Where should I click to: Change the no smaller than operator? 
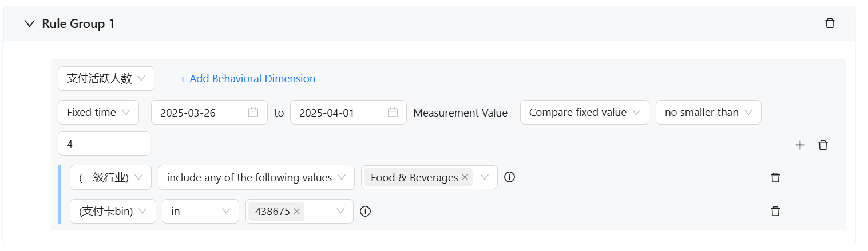(708, 113)
